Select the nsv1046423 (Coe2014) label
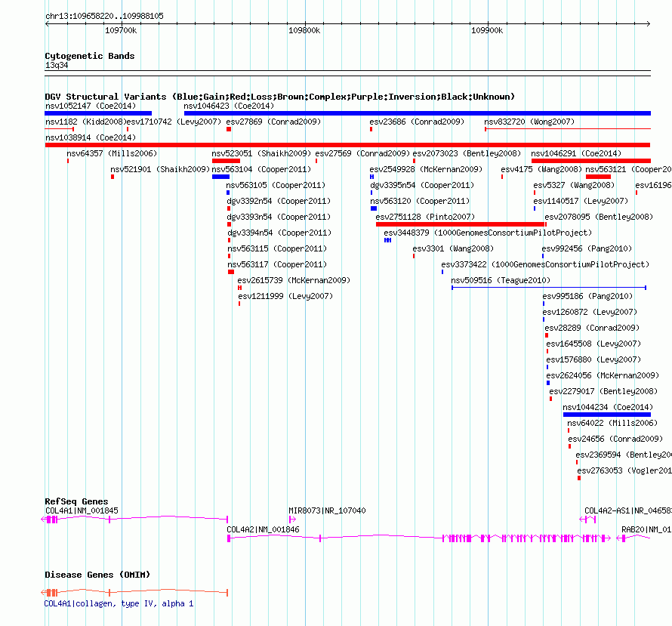672x626 pixels. click(229, 106)
